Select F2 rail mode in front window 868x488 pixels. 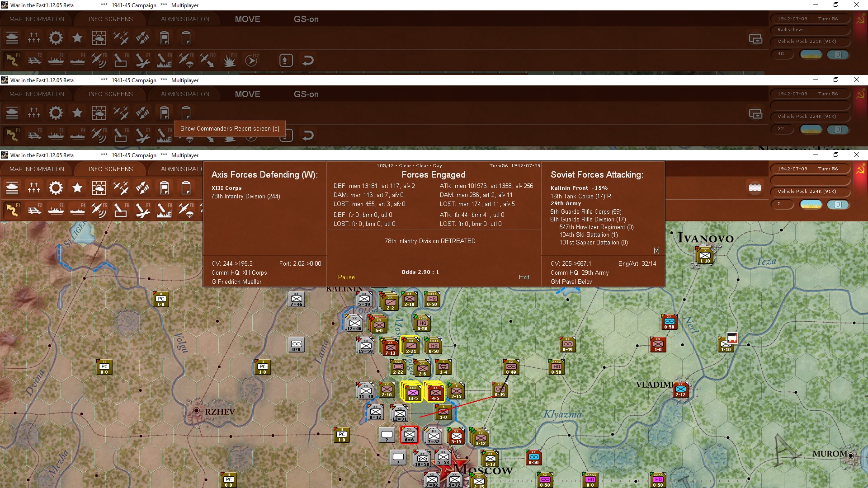coord(34,210)
